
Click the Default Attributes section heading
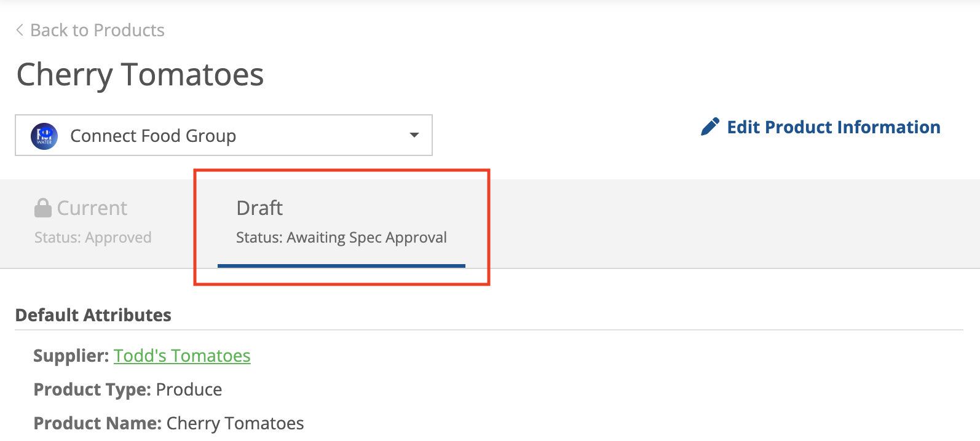pyautogui.click(x=93, y=315)
